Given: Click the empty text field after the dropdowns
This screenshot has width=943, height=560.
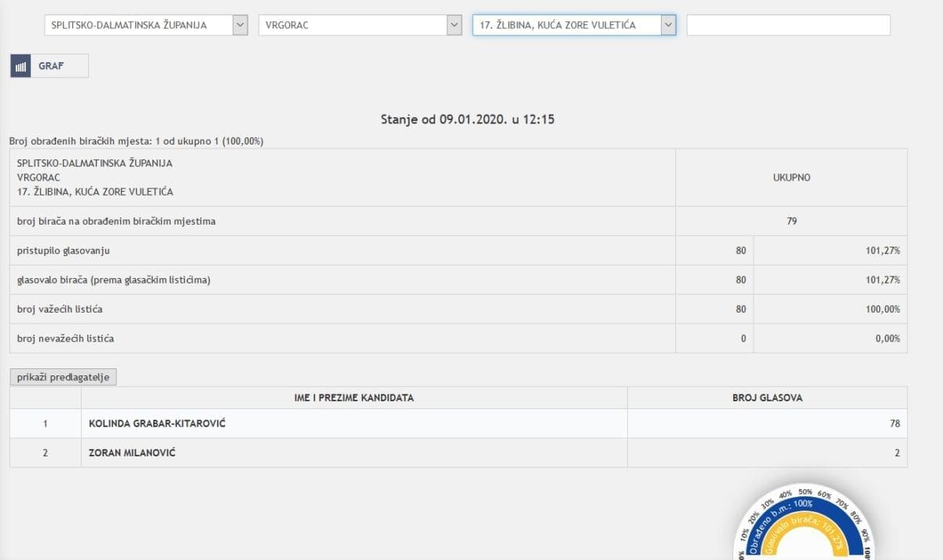Looking at the screenshot, I should [x=788, y=25].
